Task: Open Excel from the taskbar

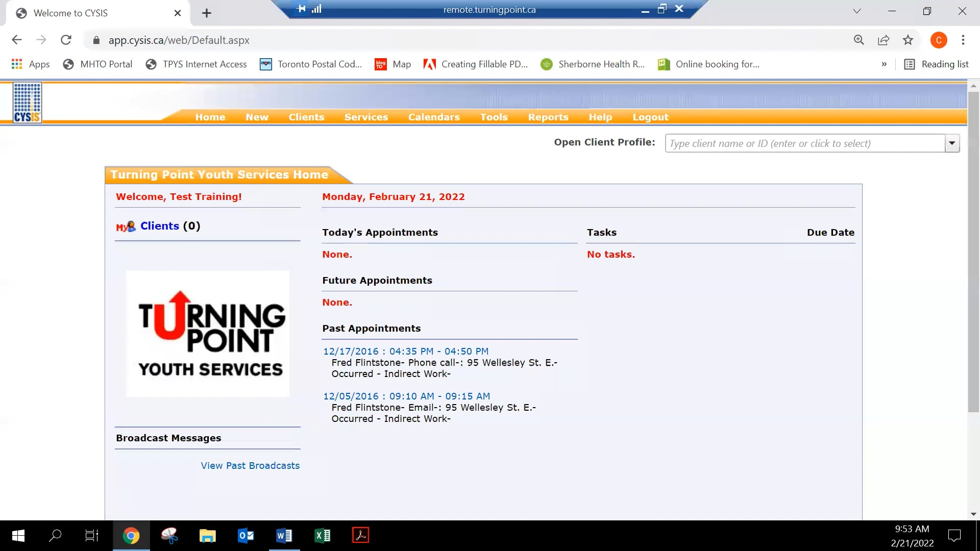Action: [323, 535]
